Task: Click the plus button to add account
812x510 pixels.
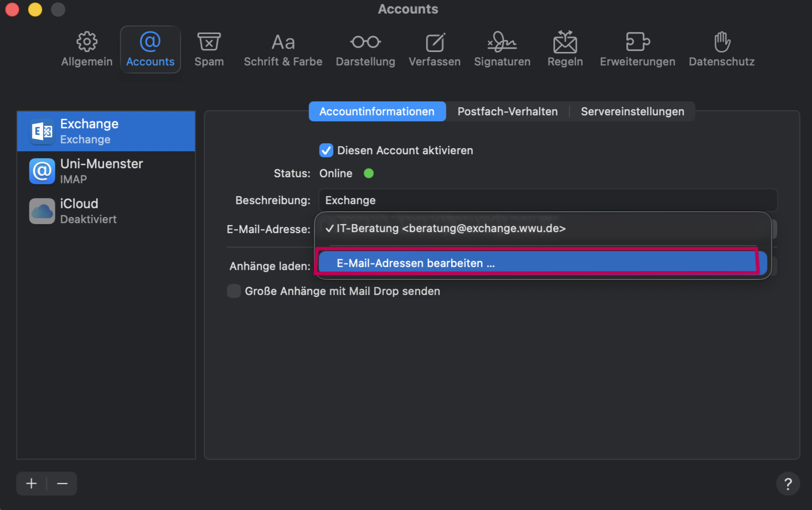Action: click(x=31, y=484)
